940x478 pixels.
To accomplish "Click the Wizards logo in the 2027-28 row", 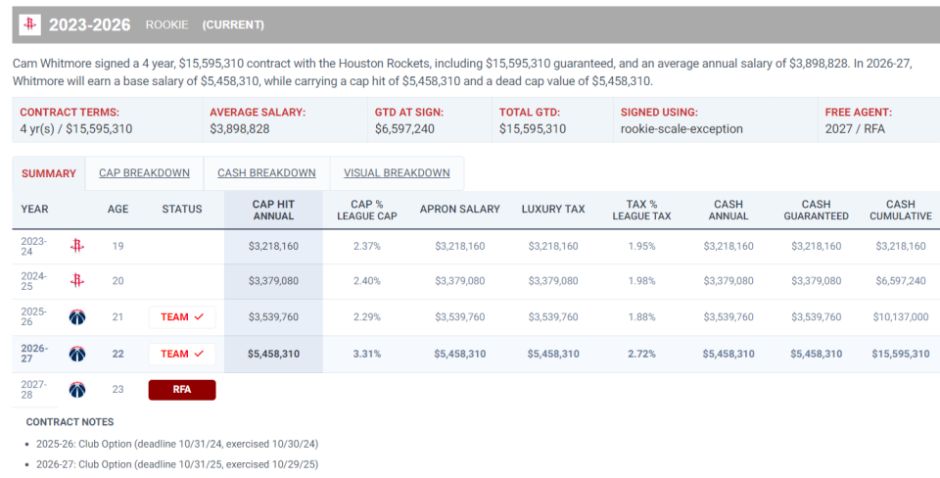I will click(x=77, y=390).
